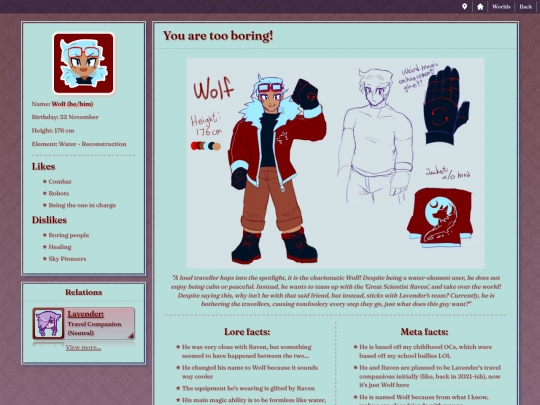Select the Relations panel heading
This screenshot has width=540, height=405.
(x=84, y=292)
